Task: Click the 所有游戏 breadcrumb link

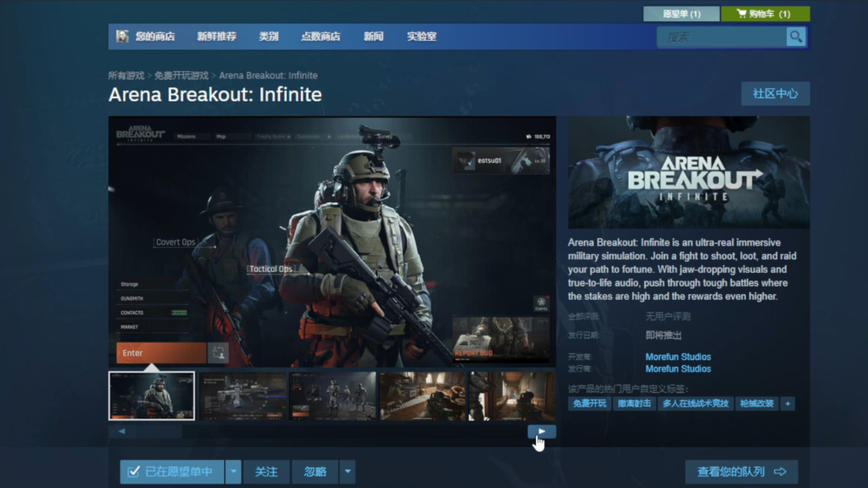Action: 126,75
